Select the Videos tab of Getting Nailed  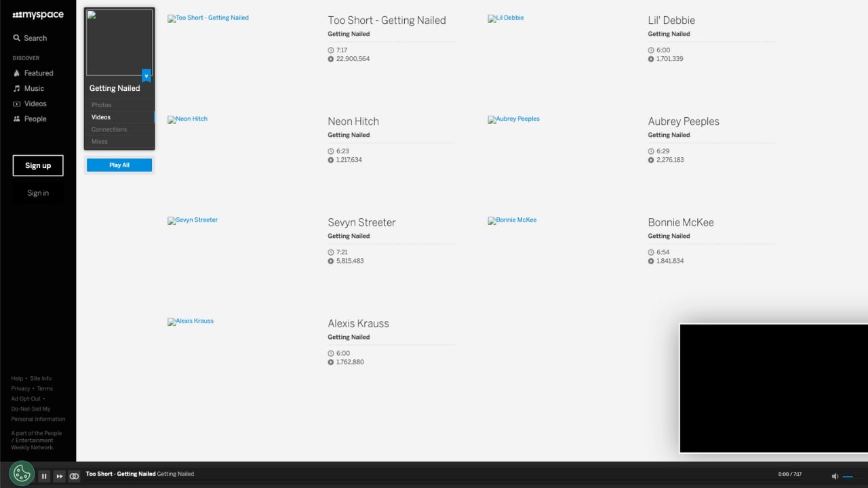point(101,117)
